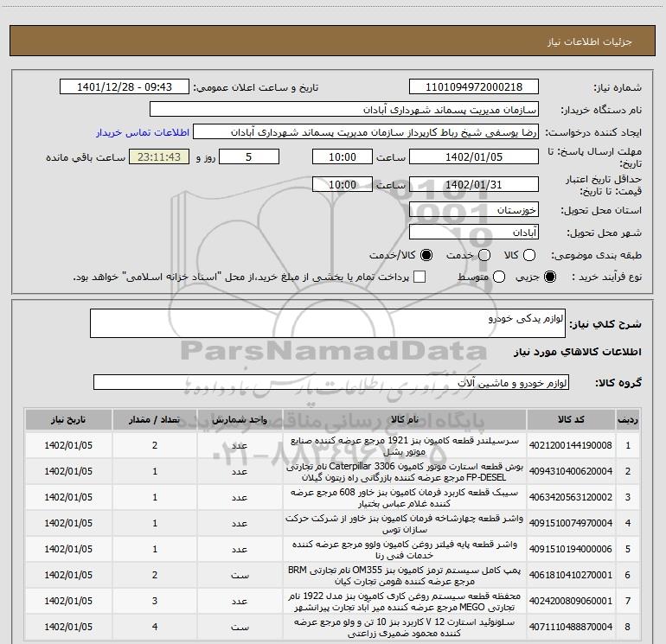The image size is (666, 644).
Task: Click general description box لوازم یدکی خودرو
Action: [x=328, y=323]
